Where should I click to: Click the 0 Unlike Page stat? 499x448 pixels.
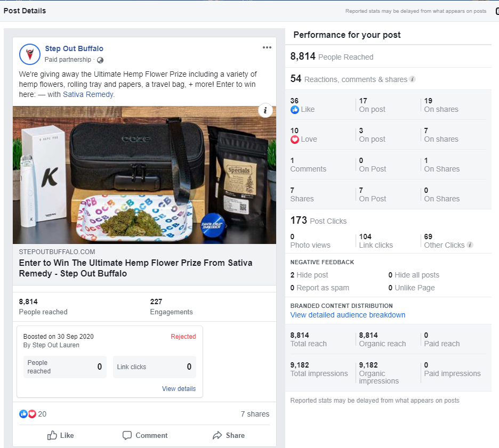point(412,288)
